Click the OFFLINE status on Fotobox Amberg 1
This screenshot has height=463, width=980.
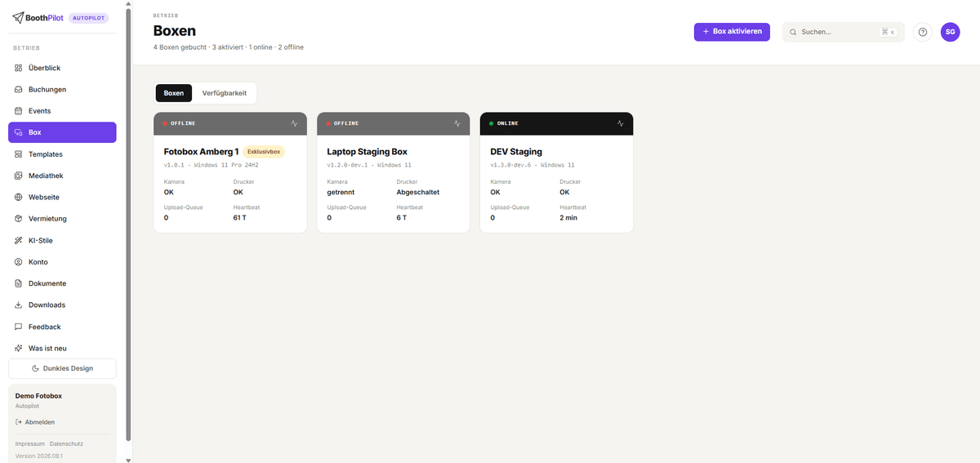click(180, 123)
